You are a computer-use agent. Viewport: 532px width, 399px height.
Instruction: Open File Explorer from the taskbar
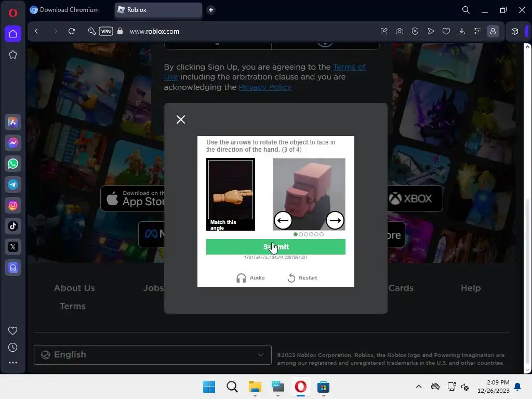pyautogui.click(x=255, y=387)
